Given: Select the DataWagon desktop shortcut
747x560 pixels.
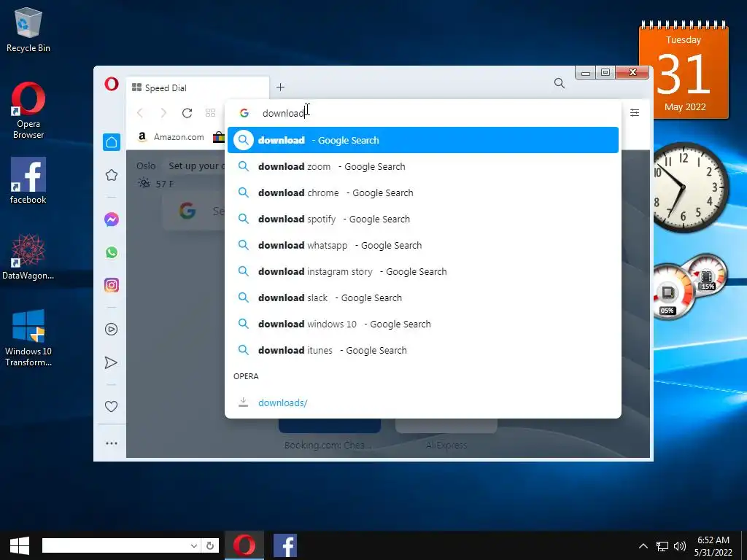Looking at the screenshot, I should coord(28,257).
